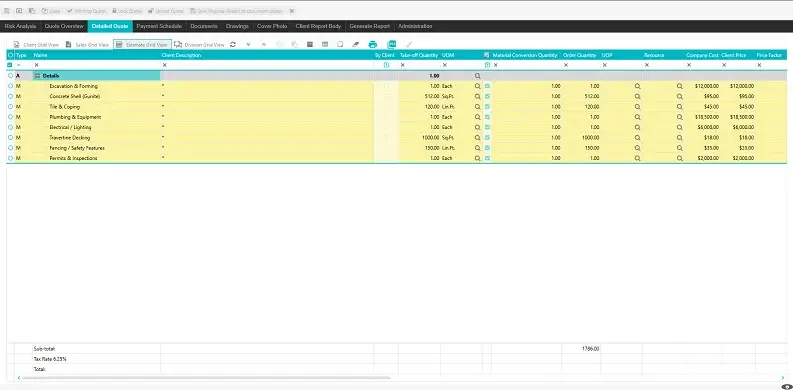Switch to Division Grid View
The height and width of the screenshot is (390, 793).
pyautogui.click(x=199, y=45)
